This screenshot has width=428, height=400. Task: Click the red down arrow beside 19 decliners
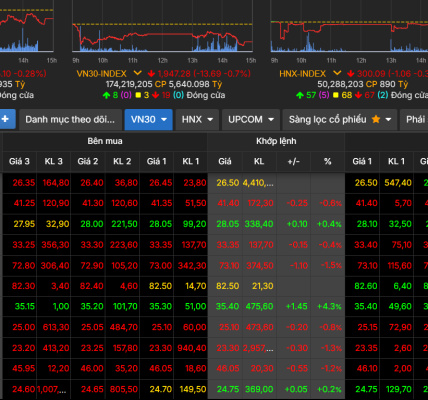(155, 95)
